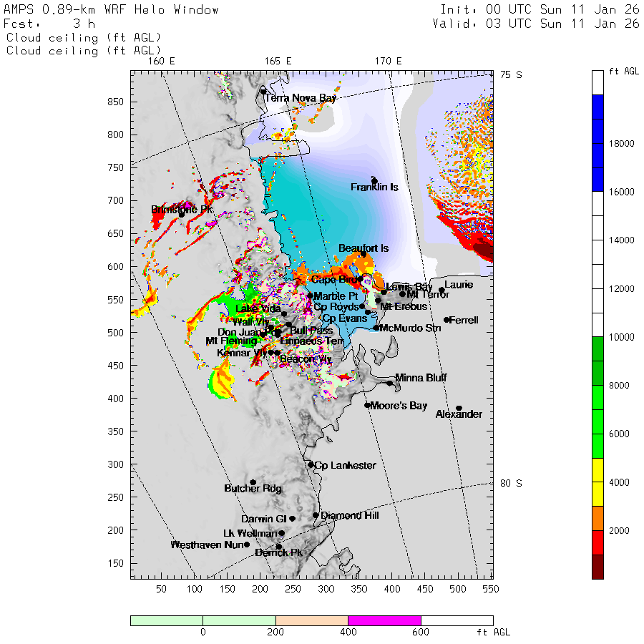Select the Brimstone Pk label
Screen dimensions: 644x644
(x=182, y=210)
